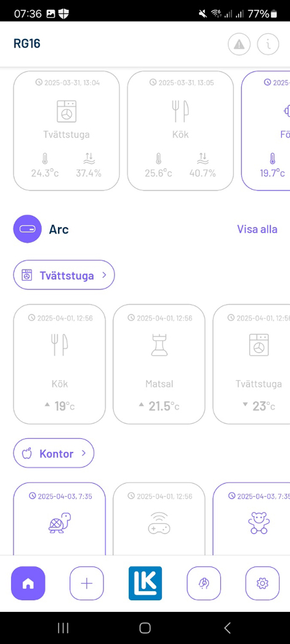Tap the Android back navigation button

(227, 627)
